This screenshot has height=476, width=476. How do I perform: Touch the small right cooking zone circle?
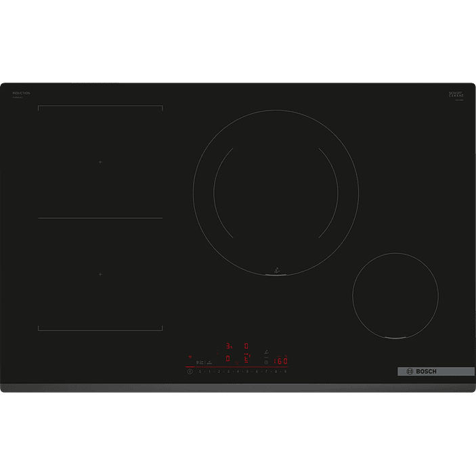395,296
